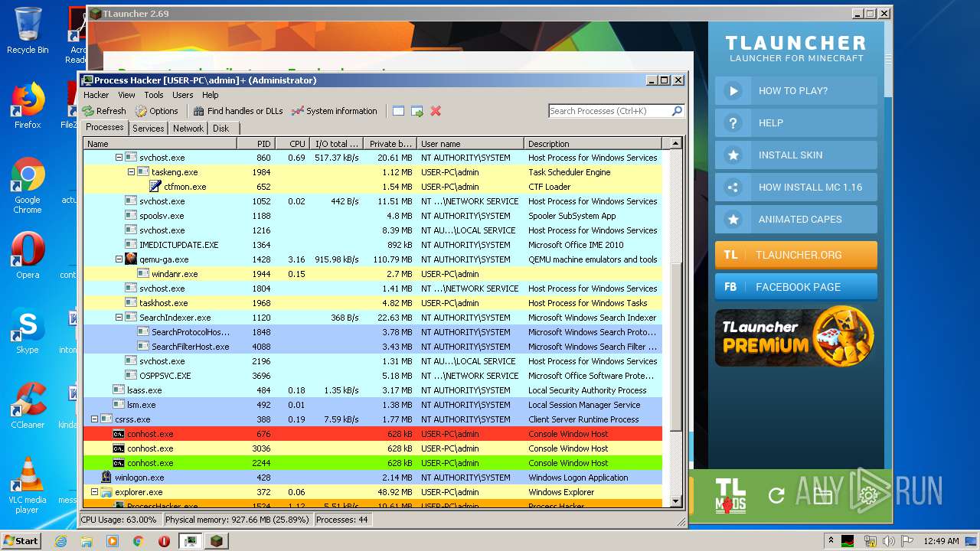Collapse the explorer.exe tree node
The image size is (980, 551).
pos(94,492)
